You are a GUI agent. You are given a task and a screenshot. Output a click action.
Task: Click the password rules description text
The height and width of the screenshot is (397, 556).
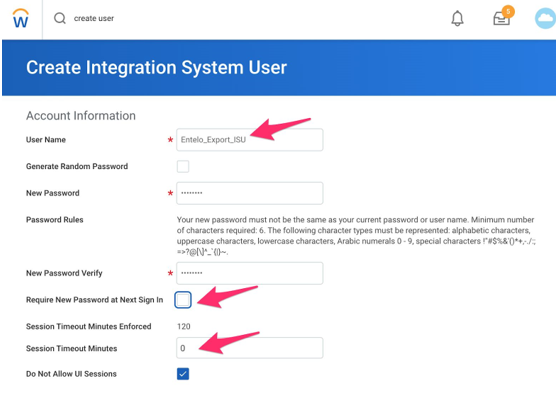tap(356, 236)
